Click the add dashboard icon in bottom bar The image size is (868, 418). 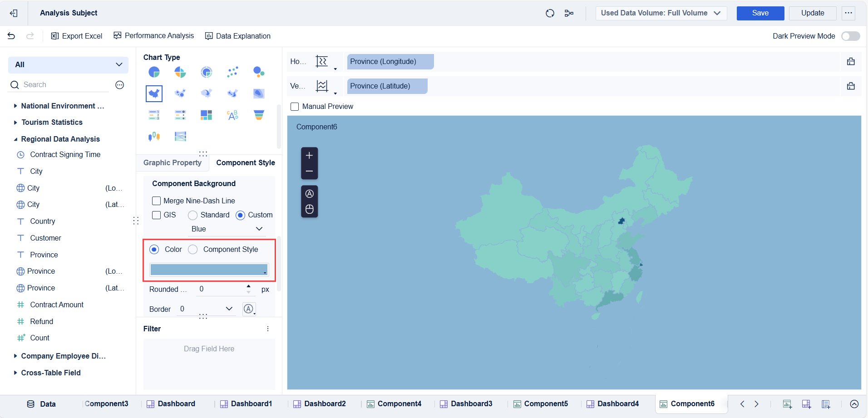point(807,404)
